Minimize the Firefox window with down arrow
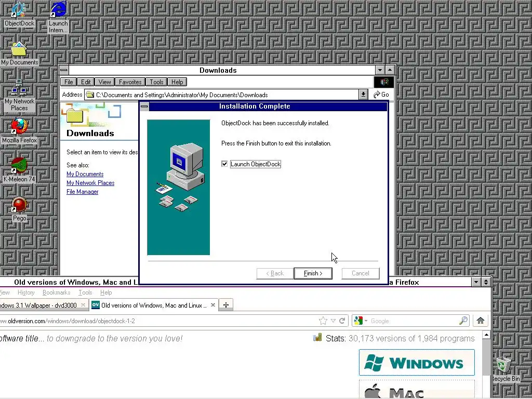 coord(476,282)
